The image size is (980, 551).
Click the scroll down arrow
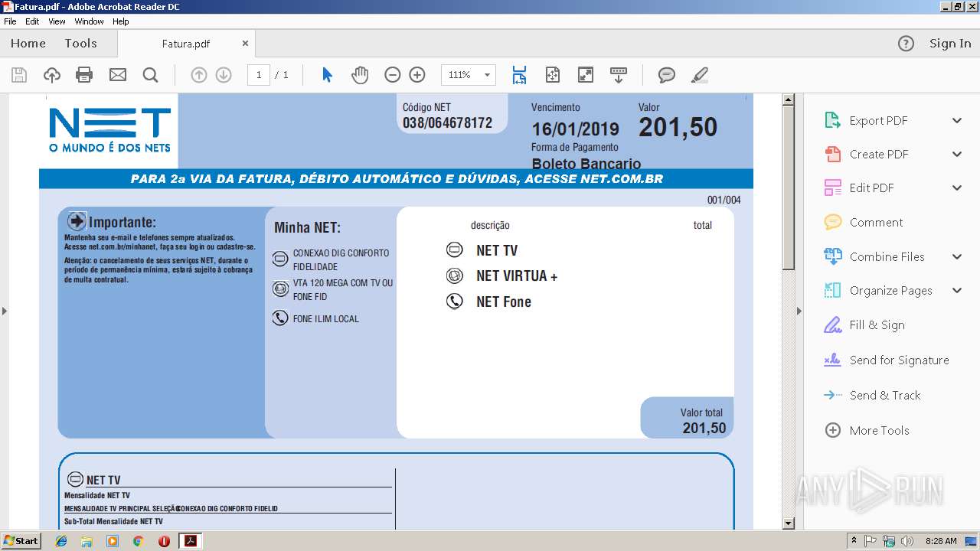(x=788, y=523)
